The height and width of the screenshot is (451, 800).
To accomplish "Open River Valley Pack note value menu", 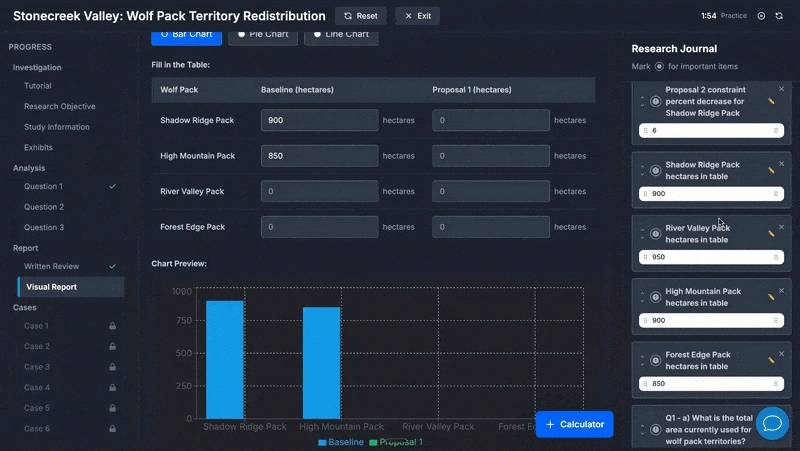I will (776, 257).
